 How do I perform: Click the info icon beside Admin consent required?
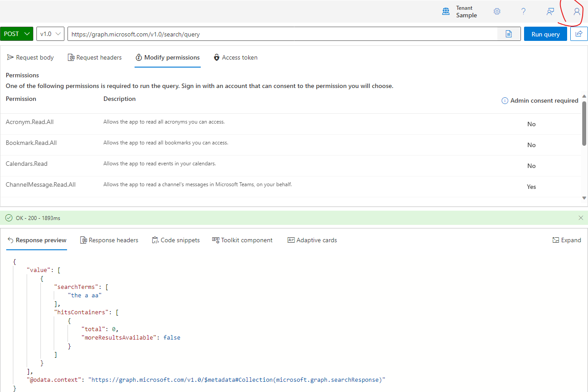(x=505, y=100)
